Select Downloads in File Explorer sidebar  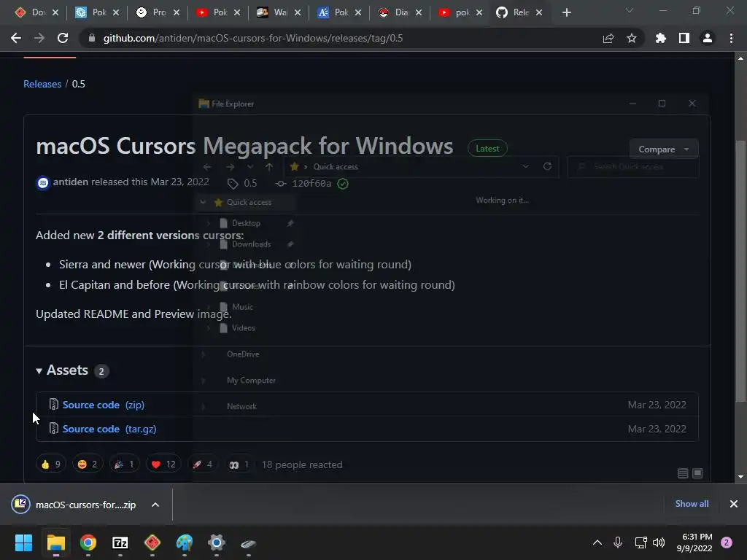[x=251, y=244]
